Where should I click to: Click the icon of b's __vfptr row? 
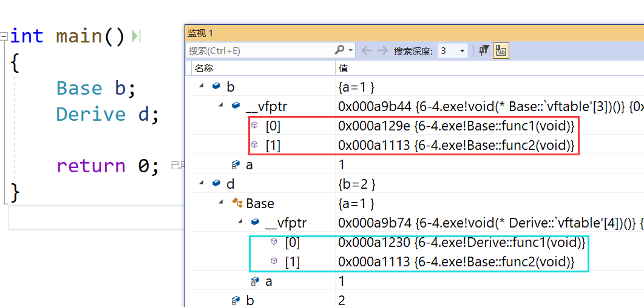tap(236, 106)
